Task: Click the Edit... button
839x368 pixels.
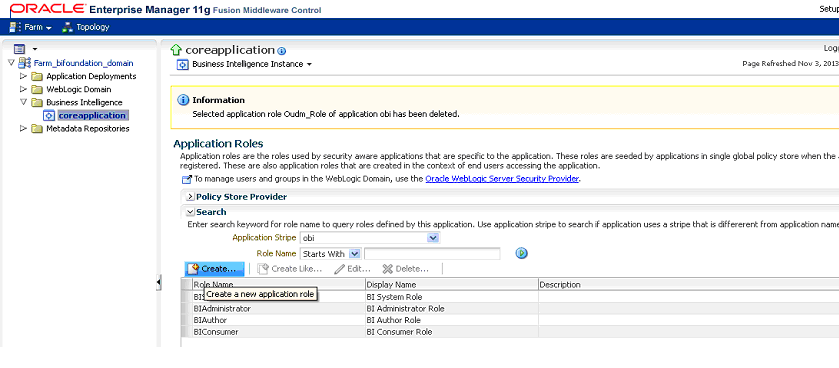Action: (352, 269)
